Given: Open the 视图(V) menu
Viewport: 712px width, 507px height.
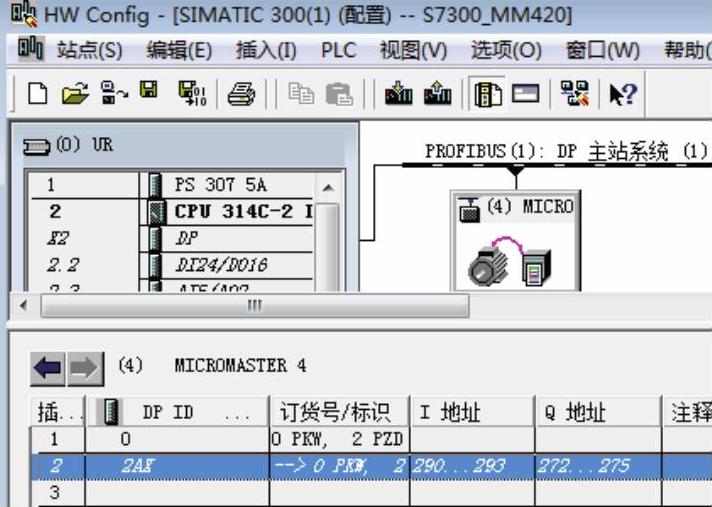Looking at the screenshot, I should 413,49.
